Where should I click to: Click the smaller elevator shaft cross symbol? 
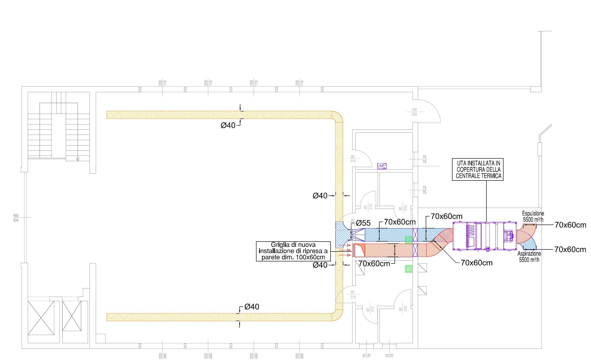click(72, 316)
